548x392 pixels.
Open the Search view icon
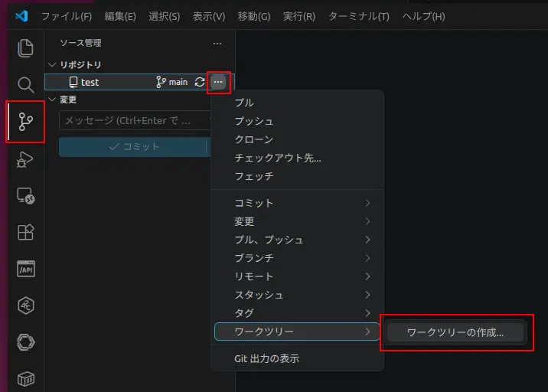tap(25, 85)
